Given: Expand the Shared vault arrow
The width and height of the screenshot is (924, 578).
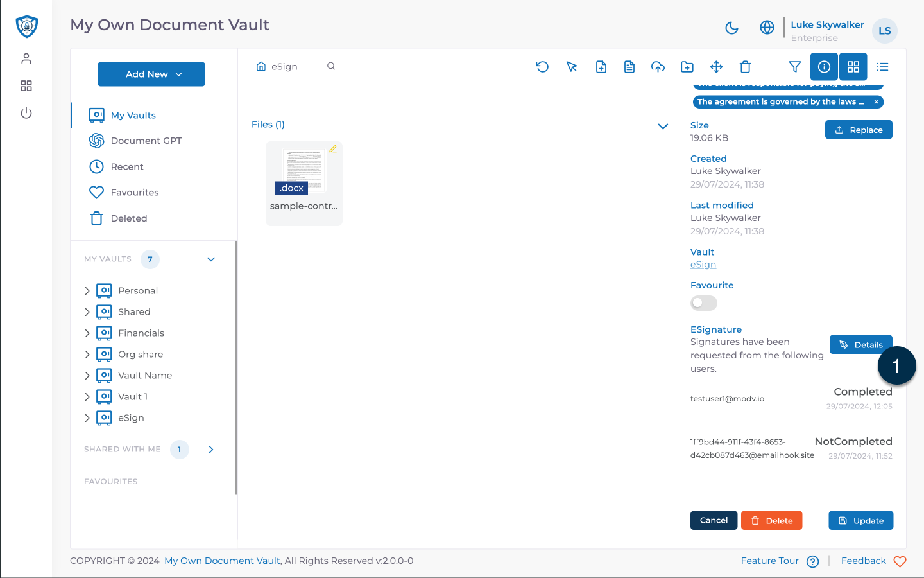Looking at the screenshot, I should click(x=87, y=312).
